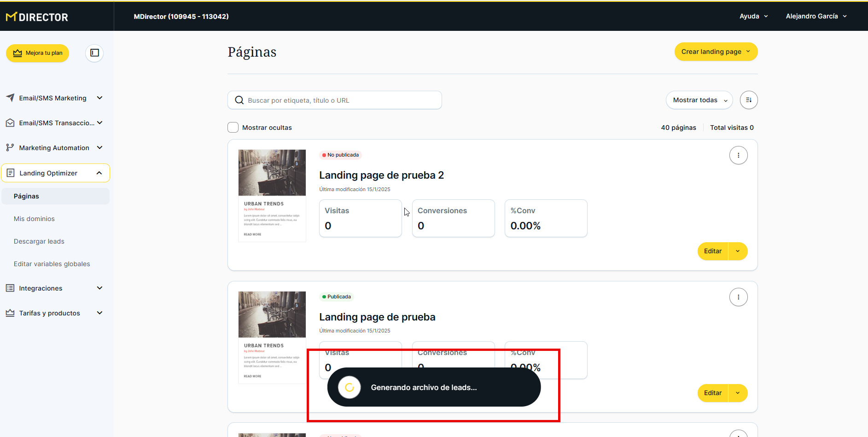
Task: Go to Mis dominios in sidebar
Action: (x=34, y=219)
